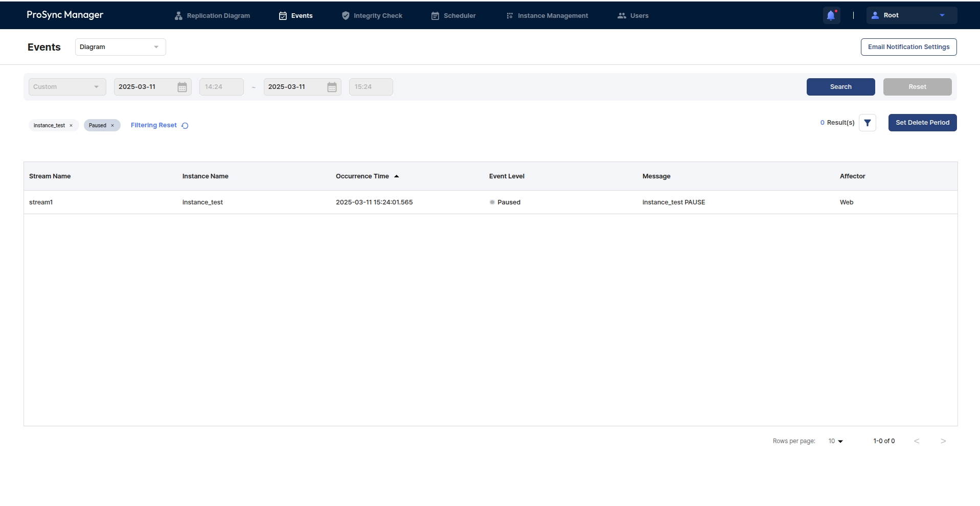
Task: Open the Rows per page dropdown
Action: [x=835, y=441]
